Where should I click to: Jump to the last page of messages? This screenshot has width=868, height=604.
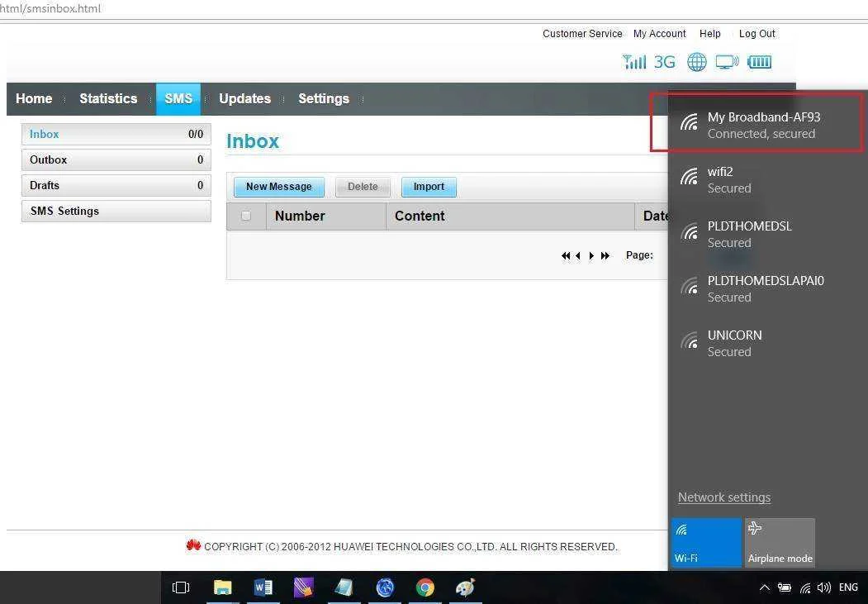605,256
